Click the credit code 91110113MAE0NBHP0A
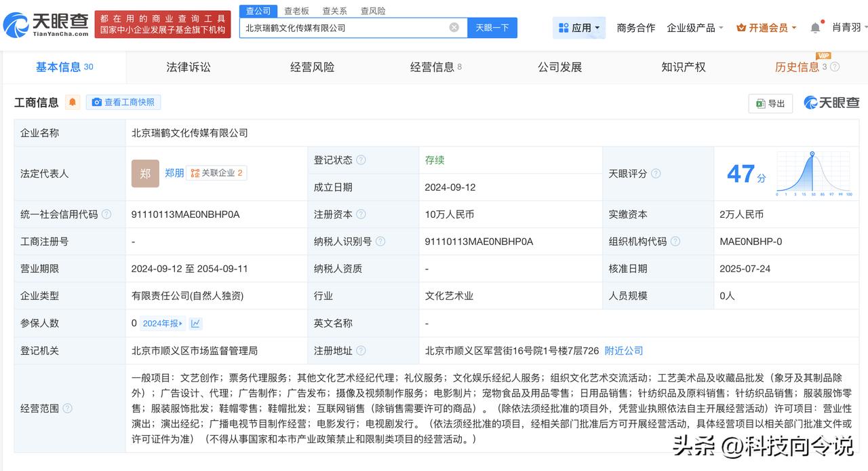Viewport: 868px width, 471px height. click(185, 214)
